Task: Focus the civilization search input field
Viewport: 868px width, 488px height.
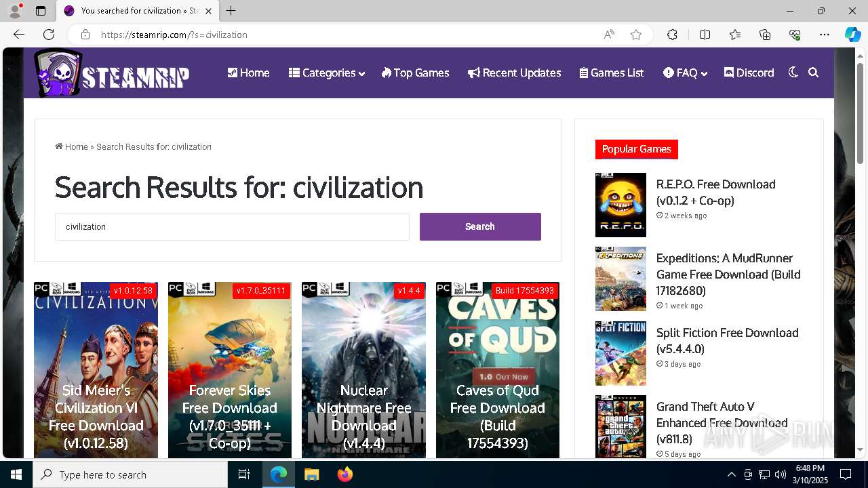Action: (x=232, y=226)
